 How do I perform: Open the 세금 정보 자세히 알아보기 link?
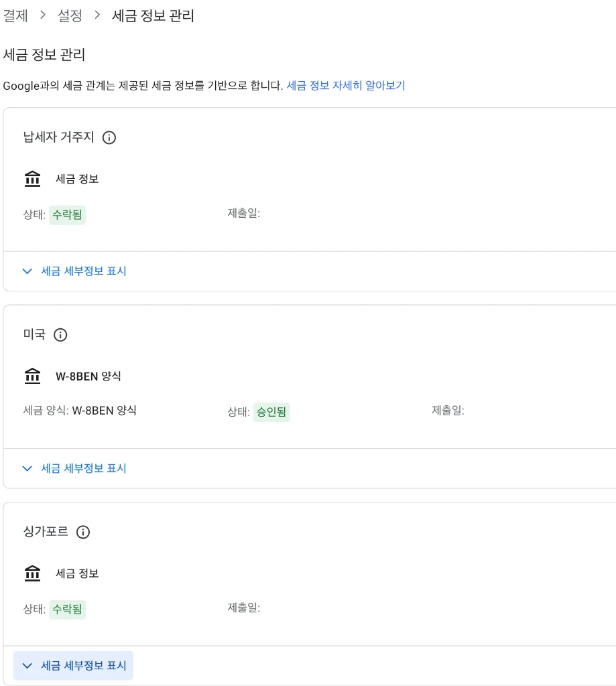(x=346, y=86)
